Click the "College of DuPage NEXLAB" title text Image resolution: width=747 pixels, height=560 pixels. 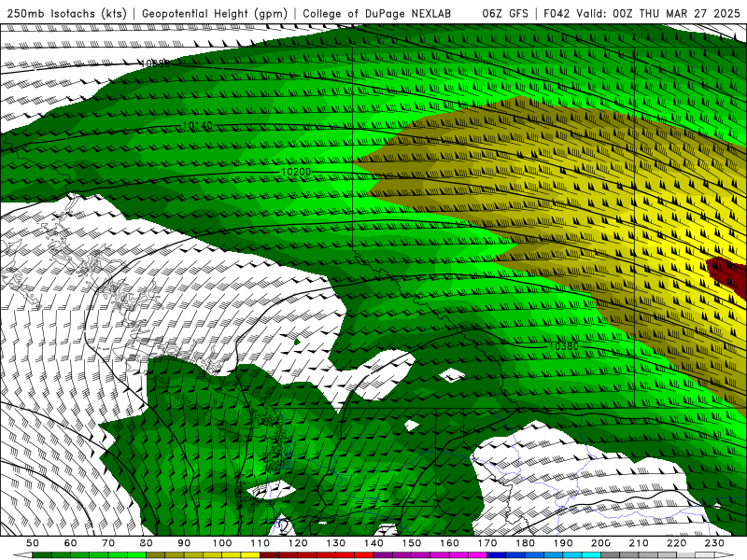pyautogui.click(x=377, y=13)
